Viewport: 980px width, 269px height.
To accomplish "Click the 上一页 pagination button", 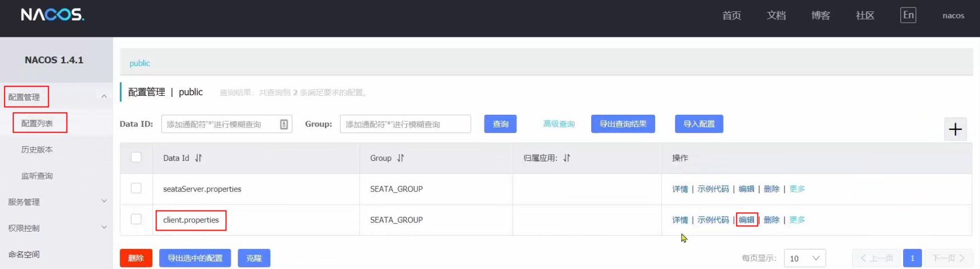I will coord(876,258).
